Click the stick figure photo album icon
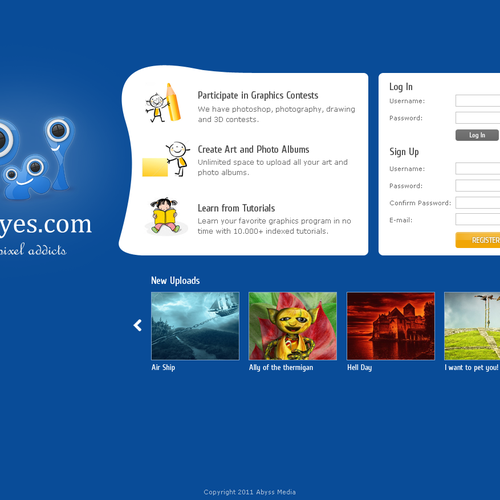 [166, 159]
